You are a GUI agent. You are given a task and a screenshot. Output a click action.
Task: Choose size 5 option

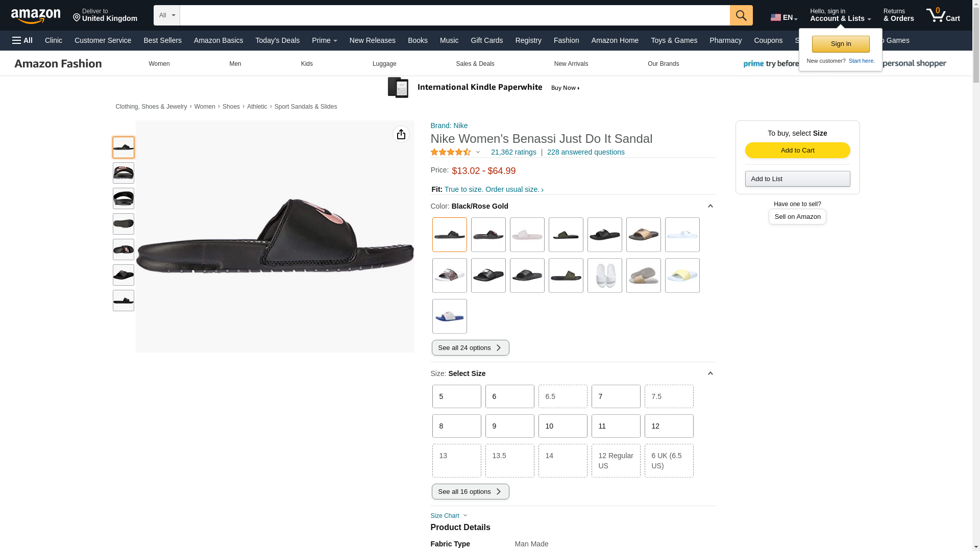click(x=456, y=396)
